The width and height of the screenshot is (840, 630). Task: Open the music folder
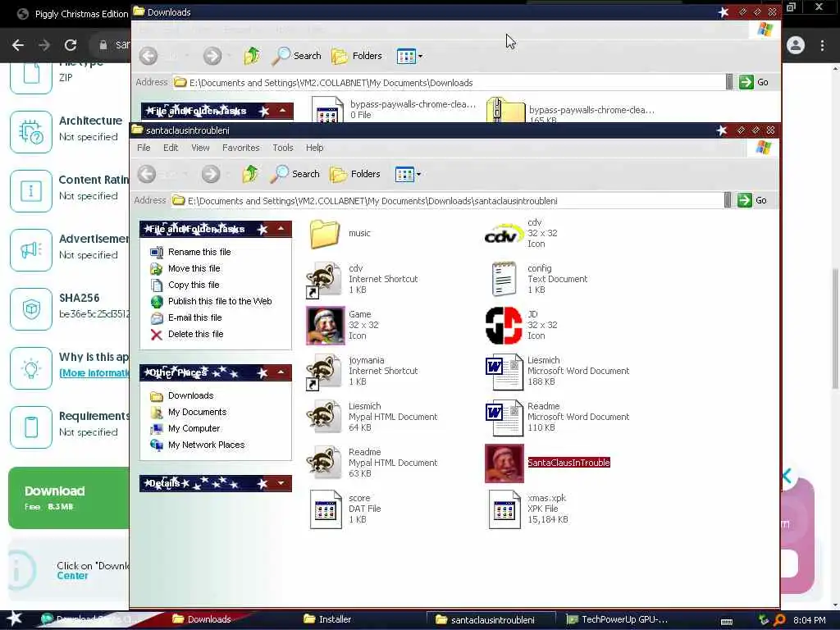tap(325, 234)
